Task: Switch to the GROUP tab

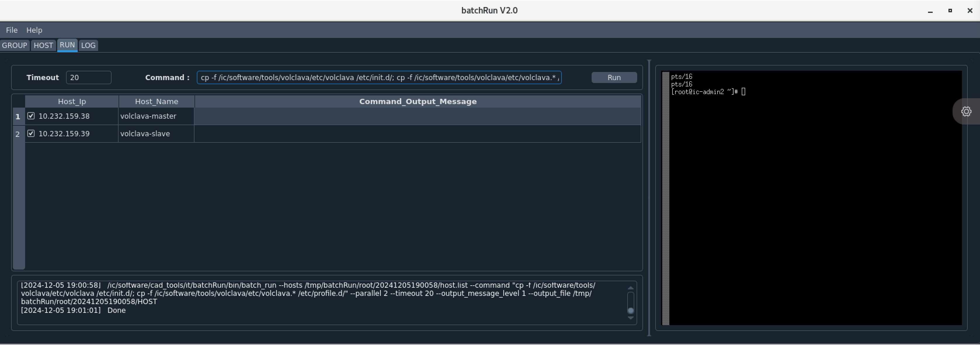Action: (x=15, y=45)
